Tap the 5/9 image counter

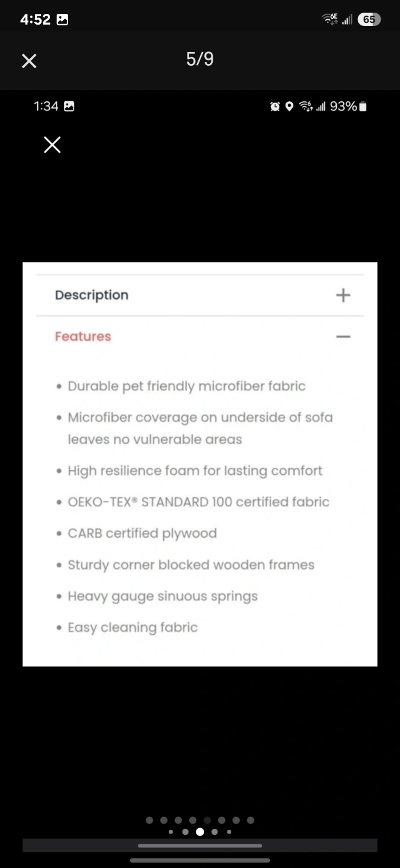click(200, 59)
